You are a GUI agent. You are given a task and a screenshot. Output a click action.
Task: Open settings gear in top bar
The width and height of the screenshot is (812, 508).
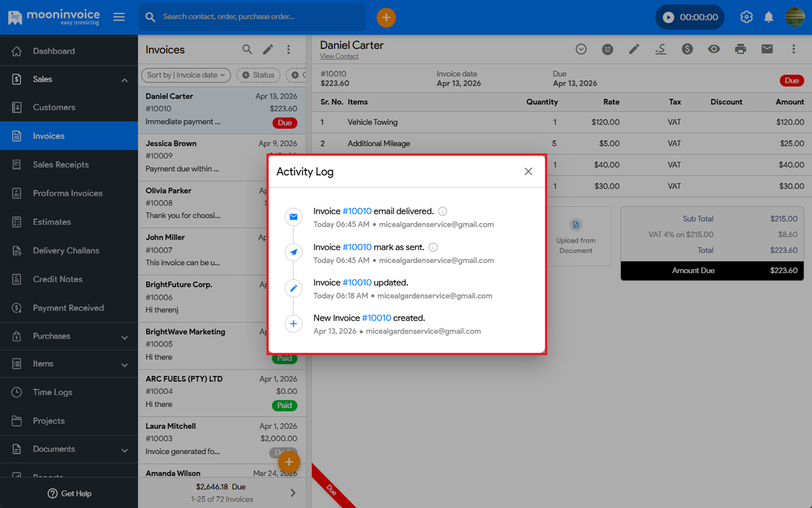(746, 17)
